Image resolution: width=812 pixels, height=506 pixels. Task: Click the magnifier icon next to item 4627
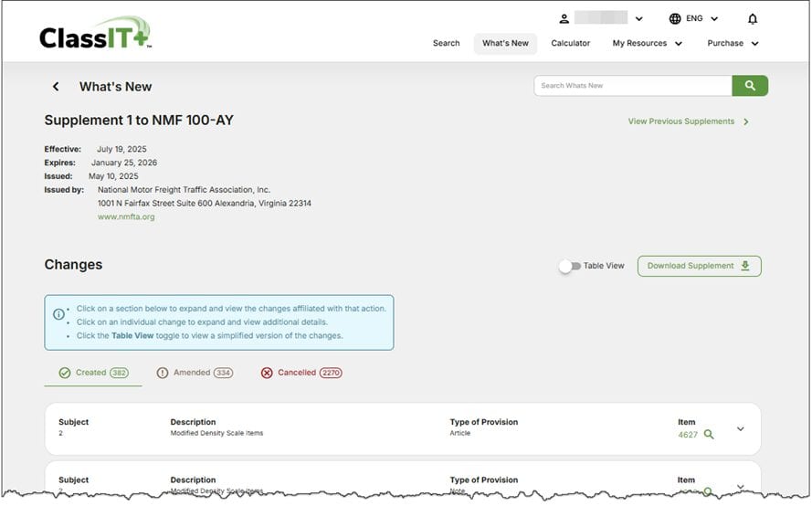[x=709, y=435]
